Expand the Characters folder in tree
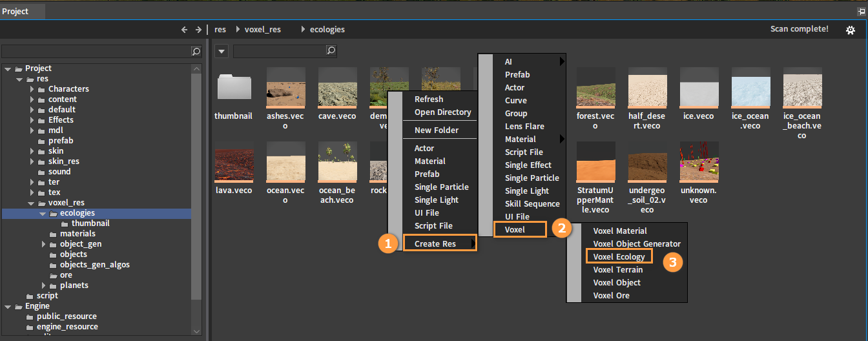868x341 pixels. [x=32, y=89]
